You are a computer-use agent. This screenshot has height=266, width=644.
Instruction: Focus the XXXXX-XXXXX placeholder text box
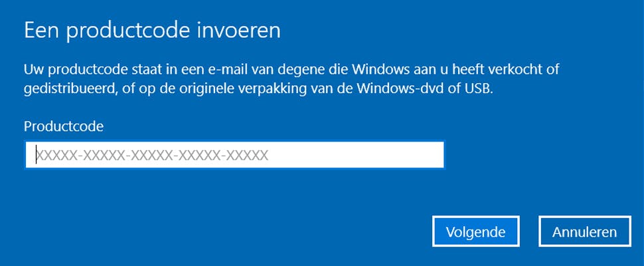tap(153, 156)
